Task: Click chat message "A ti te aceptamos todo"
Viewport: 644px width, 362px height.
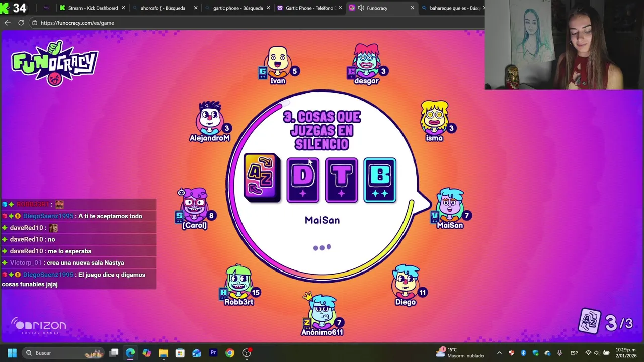Action: pyautogui.click(x=110, y=216)
